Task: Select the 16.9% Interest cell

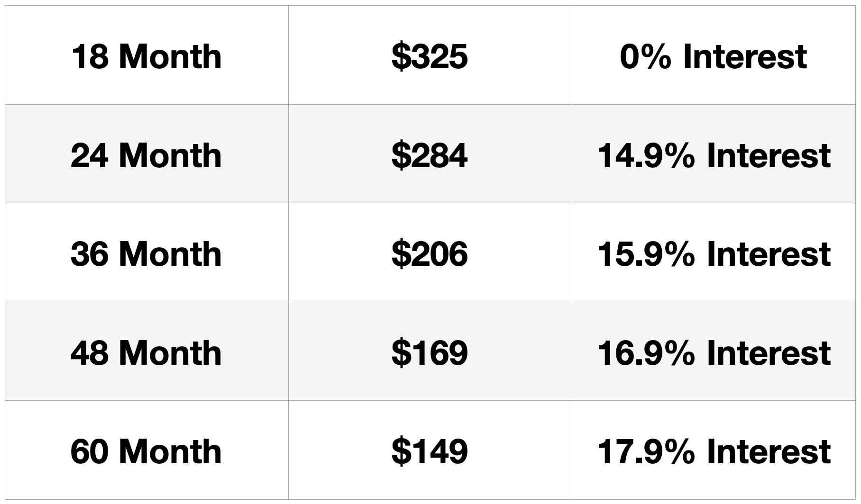Action: (713, 352)
